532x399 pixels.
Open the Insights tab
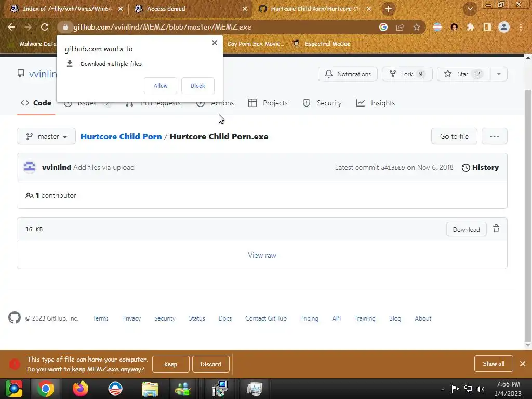pos(376,103)
